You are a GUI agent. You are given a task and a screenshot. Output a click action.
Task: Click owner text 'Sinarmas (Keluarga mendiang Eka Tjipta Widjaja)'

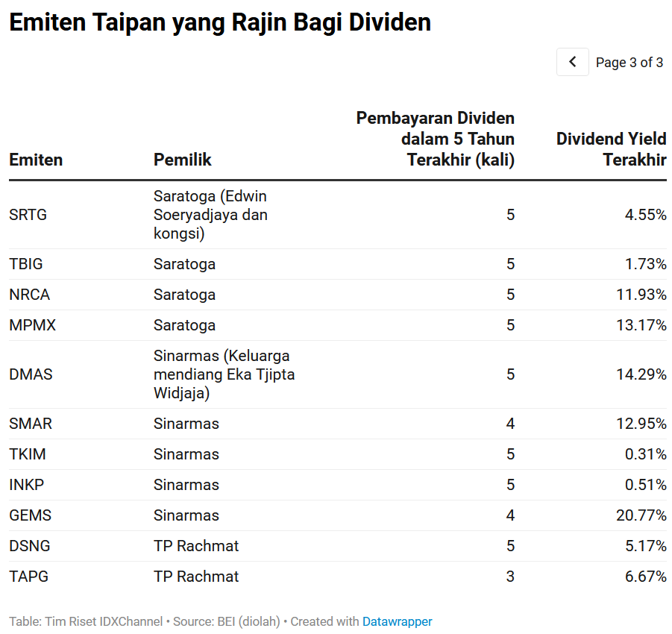224,374
